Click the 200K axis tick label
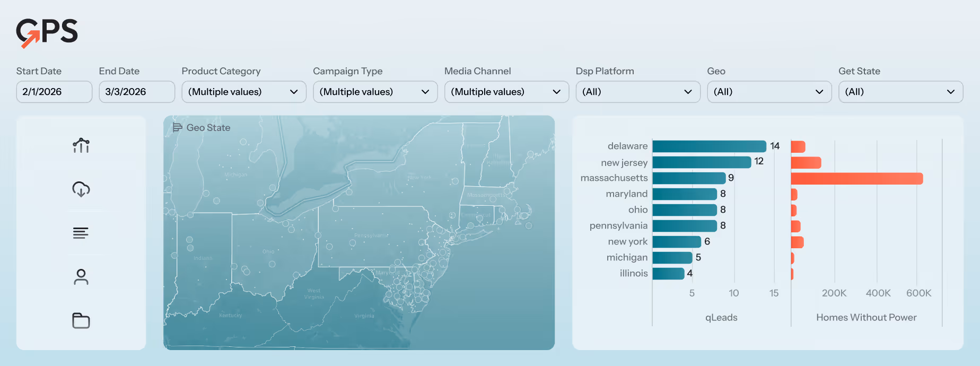980x366 pixels. (x=834, y=293)
